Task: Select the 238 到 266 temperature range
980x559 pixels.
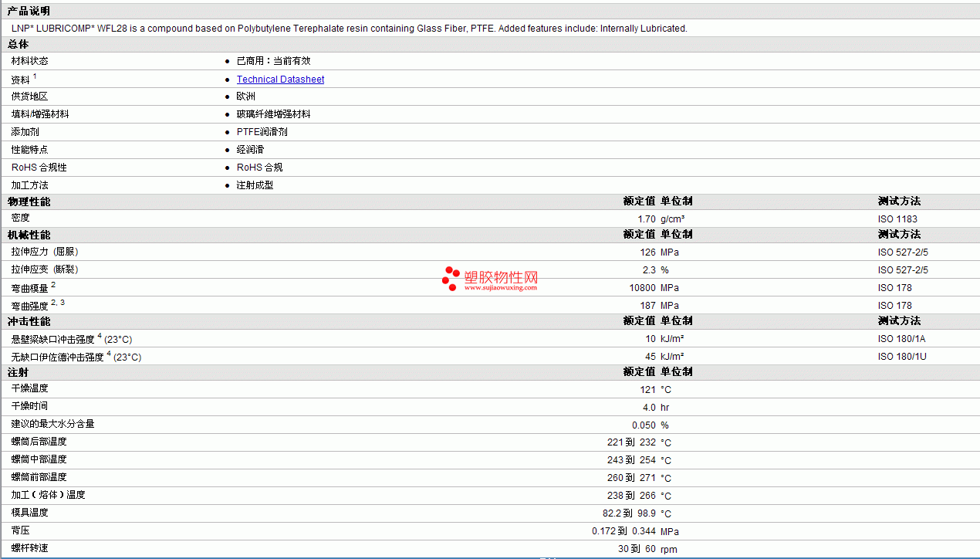Action: [631, 496]
